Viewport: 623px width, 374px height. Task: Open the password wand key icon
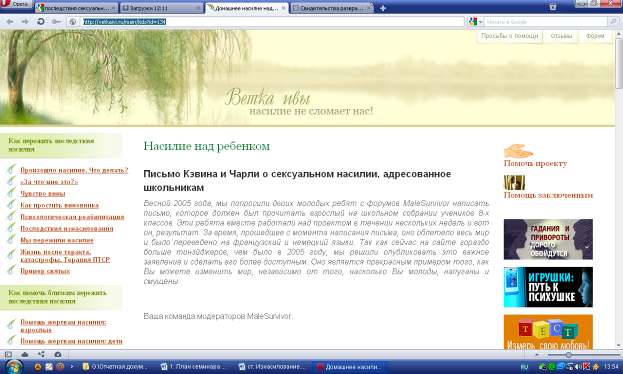coord(56,21)
